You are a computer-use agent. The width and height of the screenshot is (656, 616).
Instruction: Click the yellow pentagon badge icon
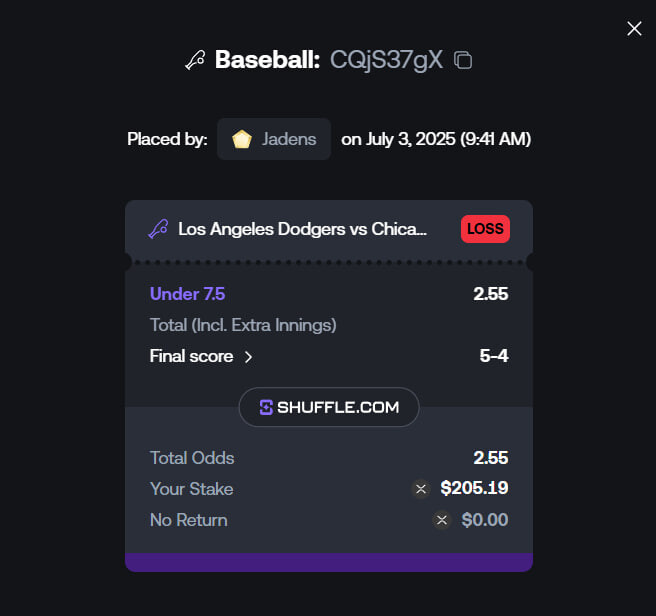click(x=242, y=139)
